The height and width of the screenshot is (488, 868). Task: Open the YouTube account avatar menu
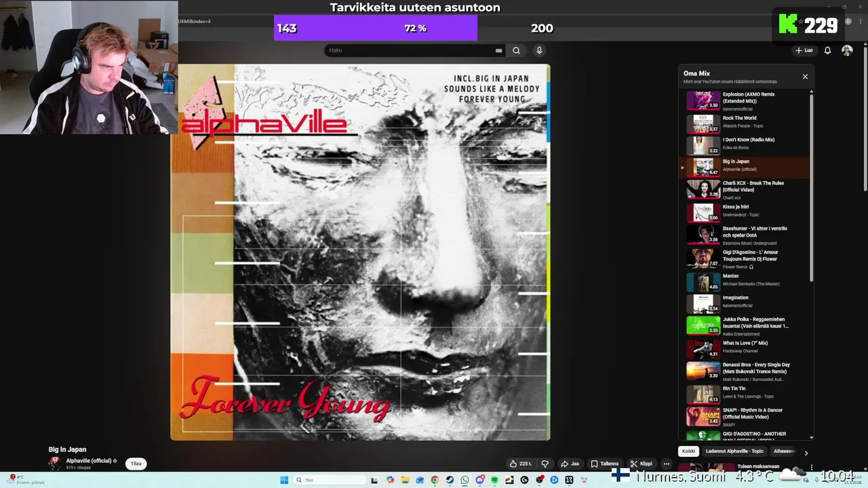tap(847, 50)
